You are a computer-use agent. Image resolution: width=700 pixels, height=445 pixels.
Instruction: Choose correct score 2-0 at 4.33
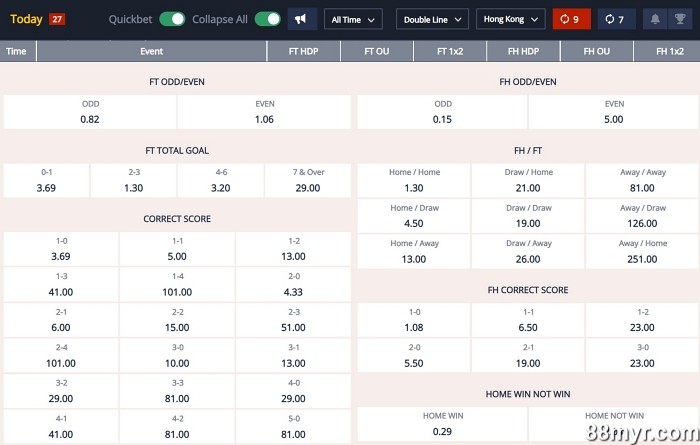[x=293, y=285]
